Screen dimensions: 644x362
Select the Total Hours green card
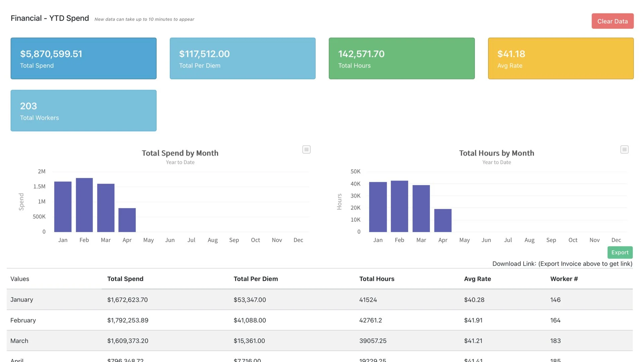pyautogui.click(x=401, y=58)
